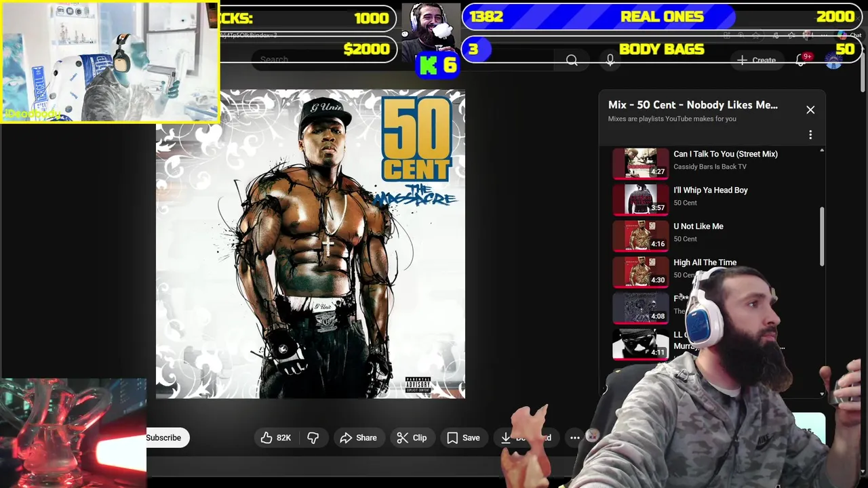Click High All The Time thumbnail

click(641, 272)
